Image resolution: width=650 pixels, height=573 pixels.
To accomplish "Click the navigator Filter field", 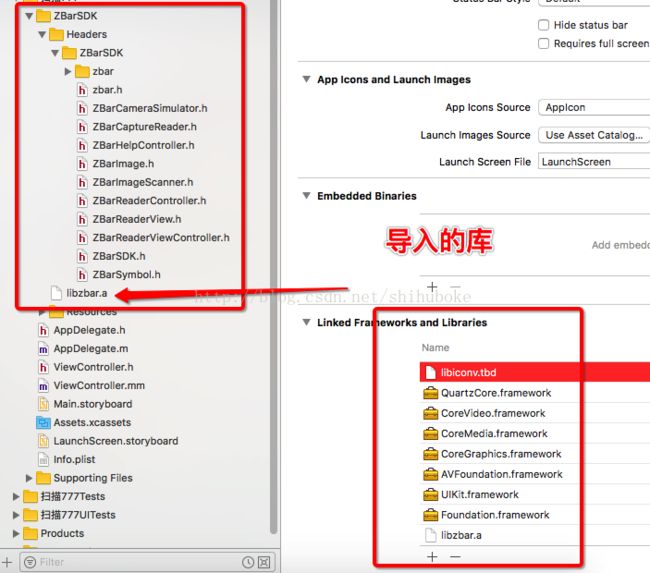I will coord(147,562).
